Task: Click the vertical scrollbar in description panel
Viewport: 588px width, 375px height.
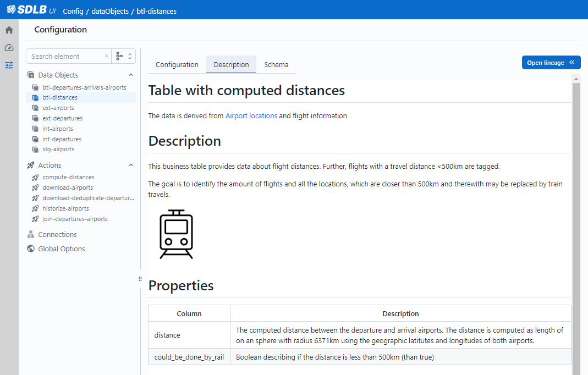Action: pos(576,220)
